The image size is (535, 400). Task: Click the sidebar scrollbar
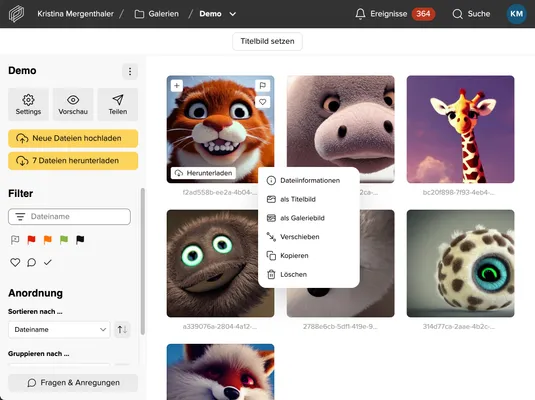pos(143,261)
